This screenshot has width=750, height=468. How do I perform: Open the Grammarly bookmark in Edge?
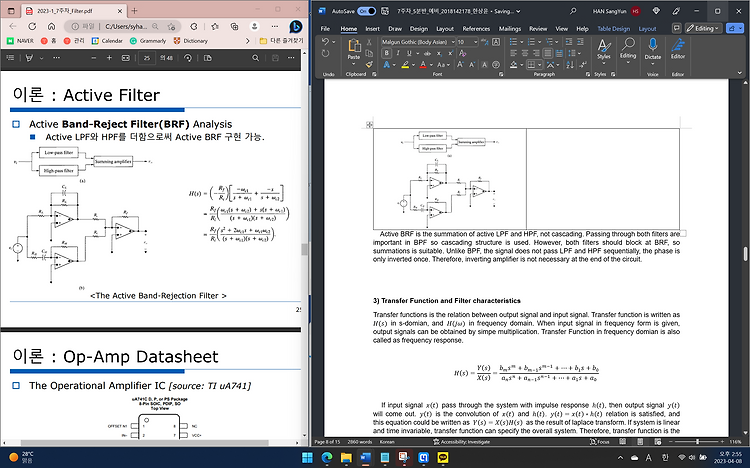(x=148, y=41)
